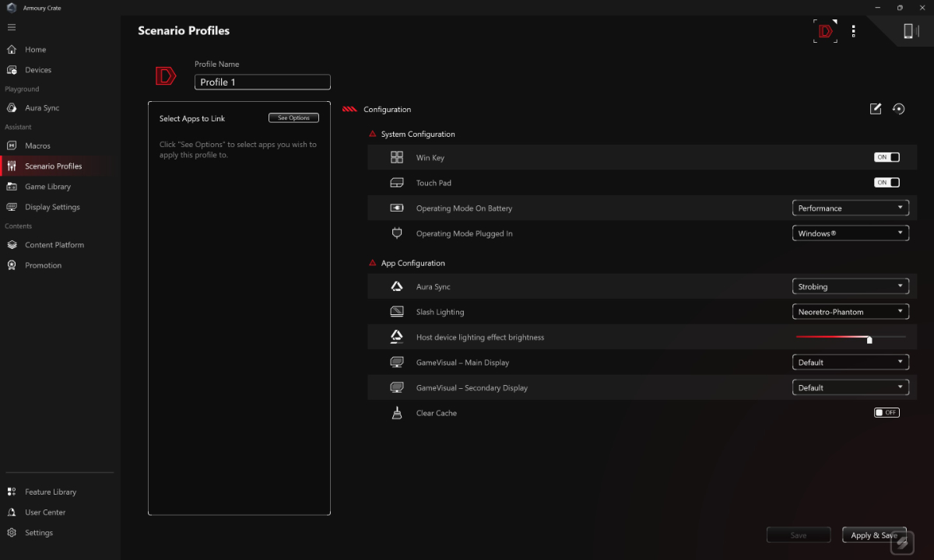
Task: Click the Apply & Save button
Action: click(874, 535)
